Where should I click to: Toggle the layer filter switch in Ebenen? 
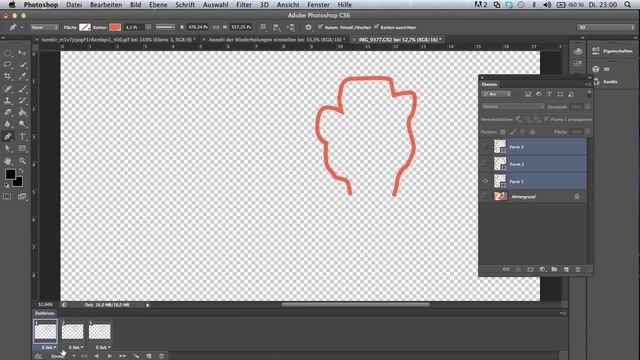(x=589, y=94)
